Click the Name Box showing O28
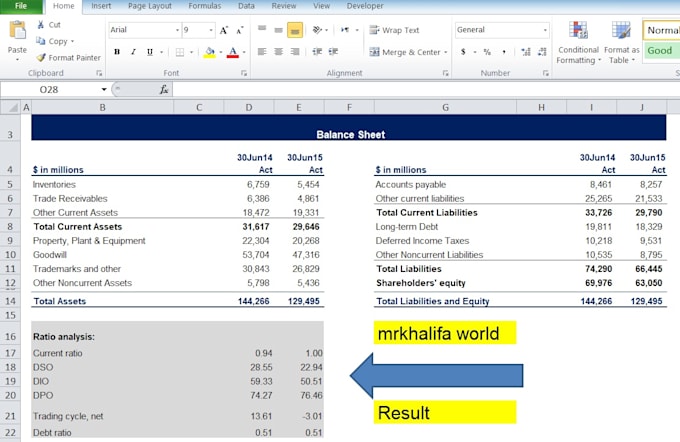This screenshot has height=442, width=680. [49, 89]
